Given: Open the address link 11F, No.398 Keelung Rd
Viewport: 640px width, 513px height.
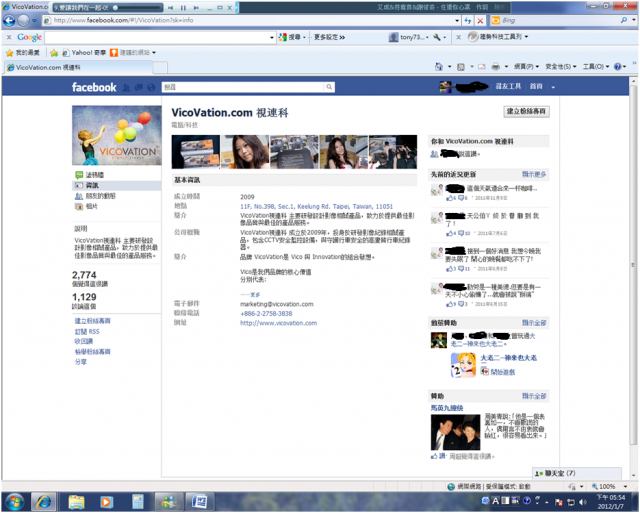Looking at the screenshot, I should click(316, 207).
